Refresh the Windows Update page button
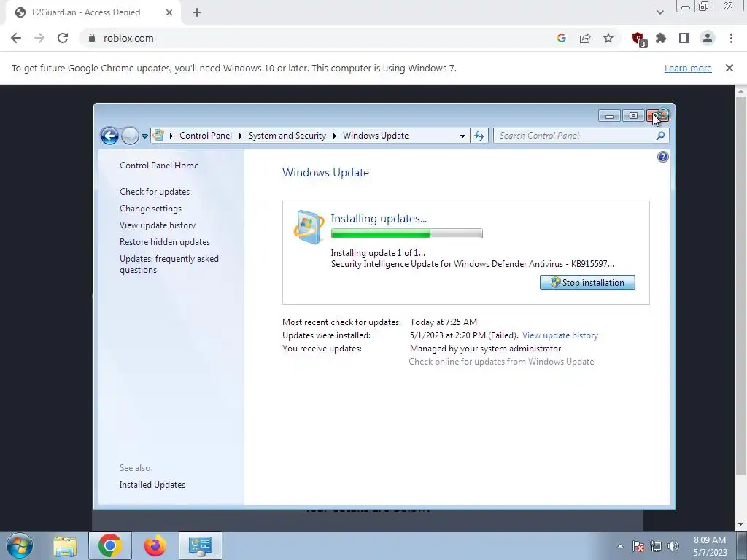This screenshot has width=747, height=560. coord(479,136)
